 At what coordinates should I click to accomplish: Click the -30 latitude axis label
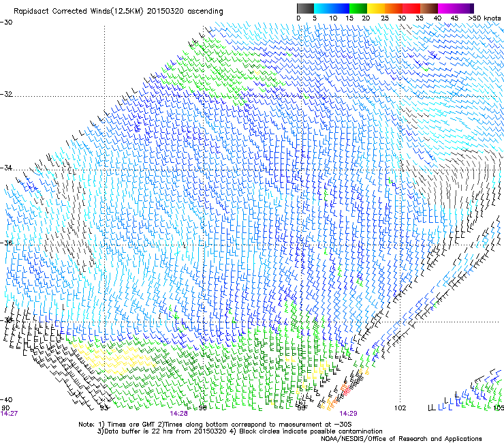tap(6, 22)
